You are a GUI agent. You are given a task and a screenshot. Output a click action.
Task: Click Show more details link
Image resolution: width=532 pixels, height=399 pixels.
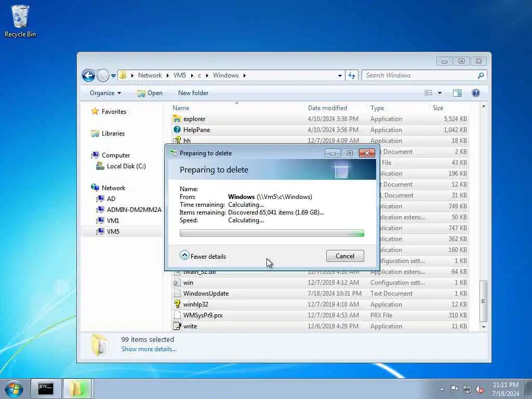149,349
